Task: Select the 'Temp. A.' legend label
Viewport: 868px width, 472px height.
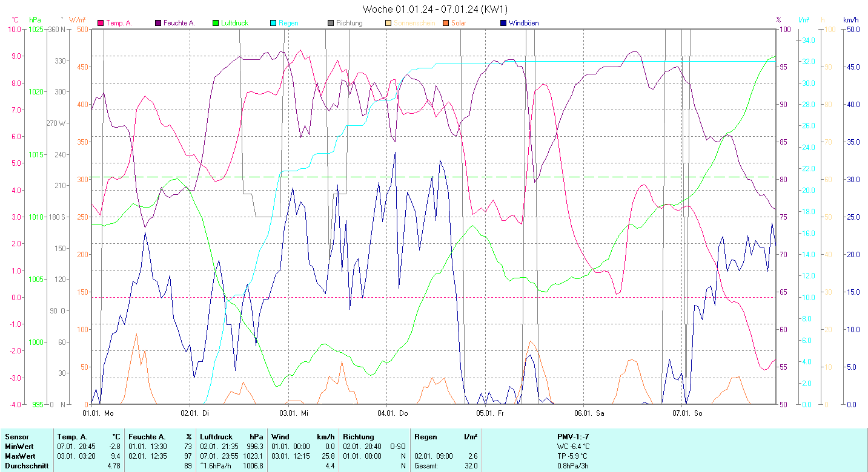Action: click(x=119, y=23)
